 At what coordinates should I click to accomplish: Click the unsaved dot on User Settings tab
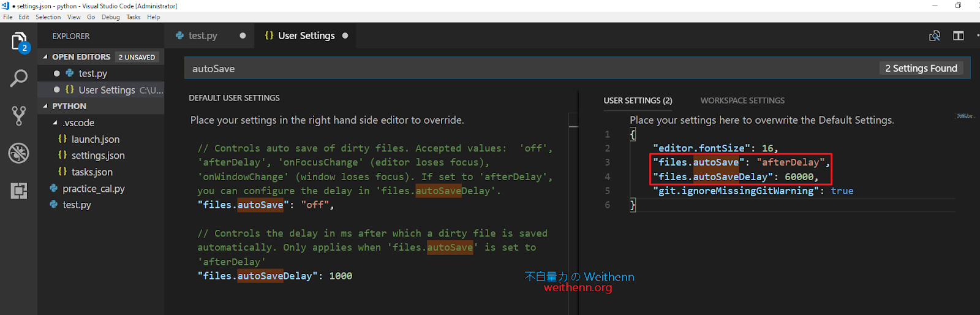coord(345,36)
